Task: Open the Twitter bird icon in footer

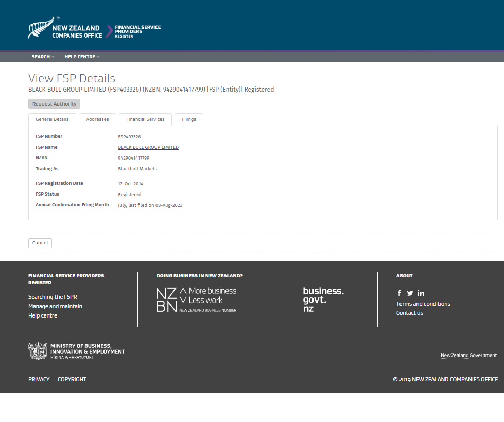Action: click(410, 293)
